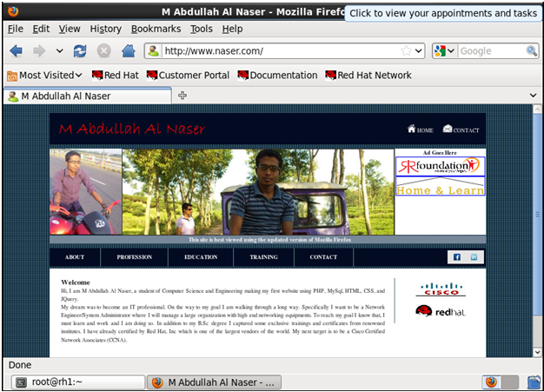
Task: Open the URL bar history dropdown
Action: click(419, 51)
